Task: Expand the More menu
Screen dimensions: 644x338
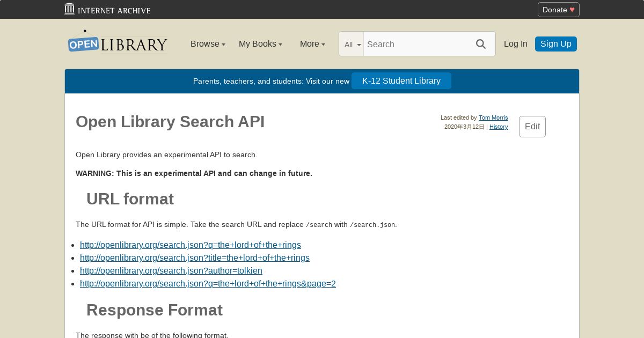Action: coord(312,44)
